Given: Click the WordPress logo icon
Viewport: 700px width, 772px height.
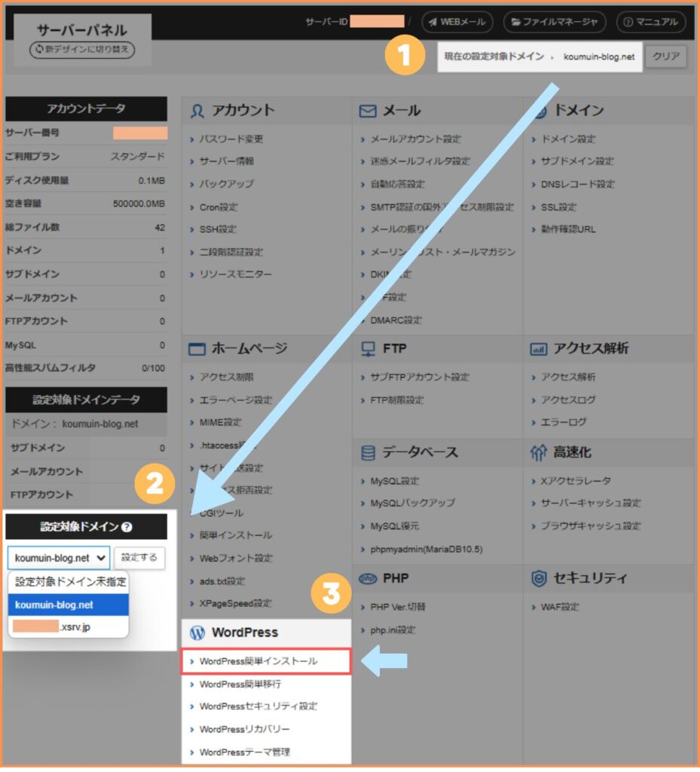Looking at the screenshot, I should coord(197,633).
